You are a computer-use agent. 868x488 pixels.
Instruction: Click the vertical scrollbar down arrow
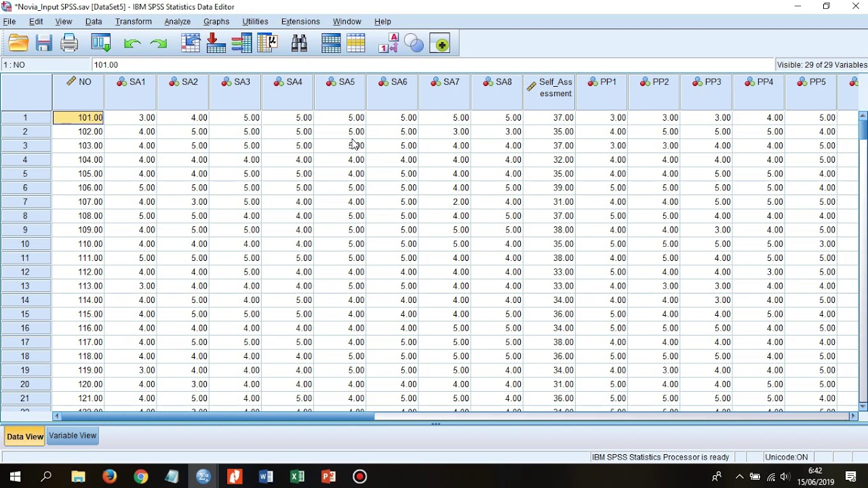pos(863,406)
